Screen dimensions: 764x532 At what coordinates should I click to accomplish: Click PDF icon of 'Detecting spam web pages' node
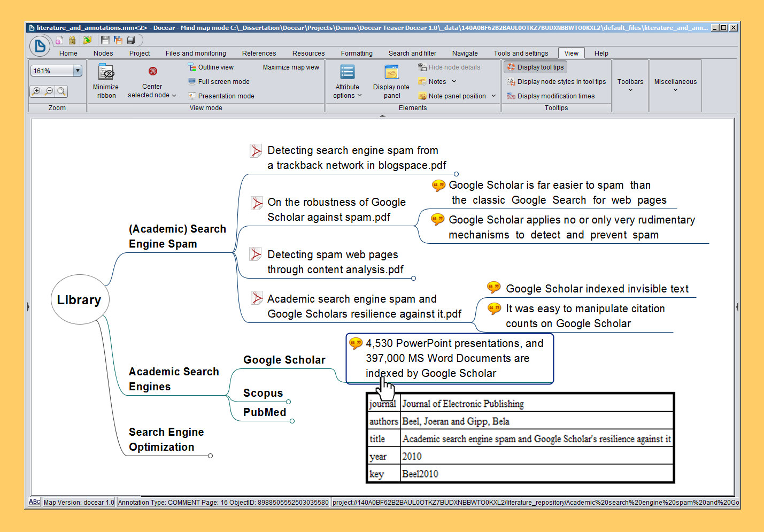coord(256,255)
